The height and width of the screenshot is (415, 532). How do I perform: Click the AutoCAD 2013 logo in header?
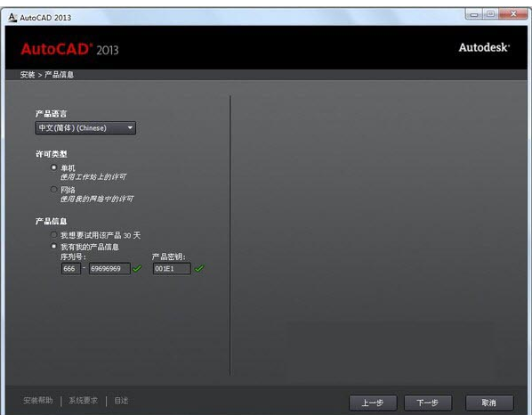69,50
